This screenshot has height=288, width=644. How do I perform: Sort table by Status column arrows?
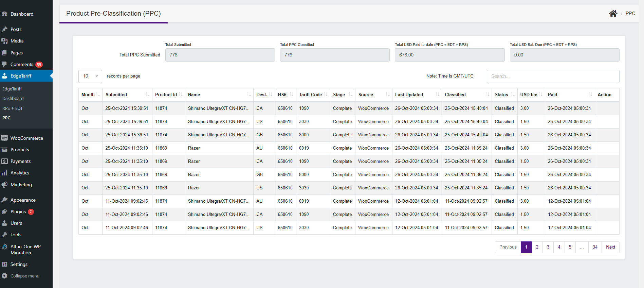pyautogui.click(x=513, y=95)
